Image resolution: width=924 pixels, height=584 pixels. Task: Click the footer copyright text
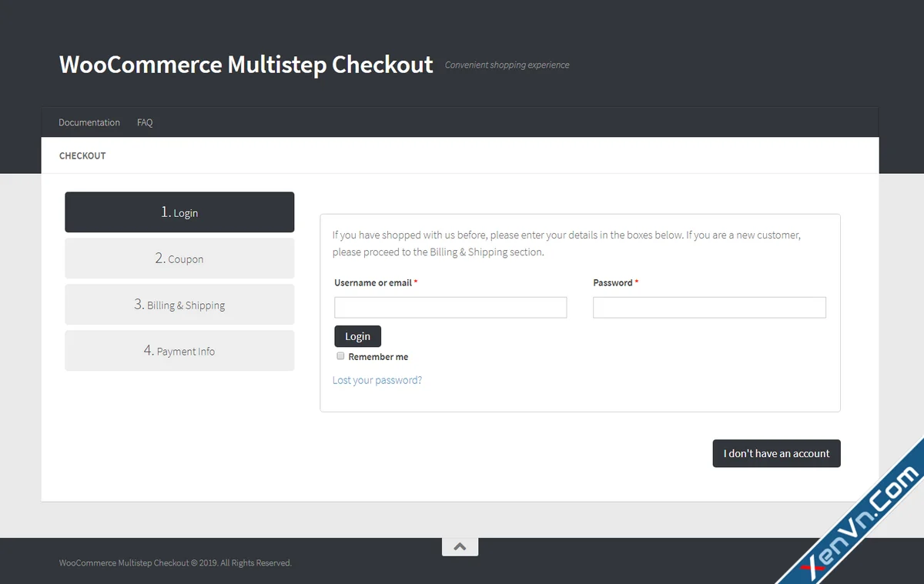[x=176, y=563]
